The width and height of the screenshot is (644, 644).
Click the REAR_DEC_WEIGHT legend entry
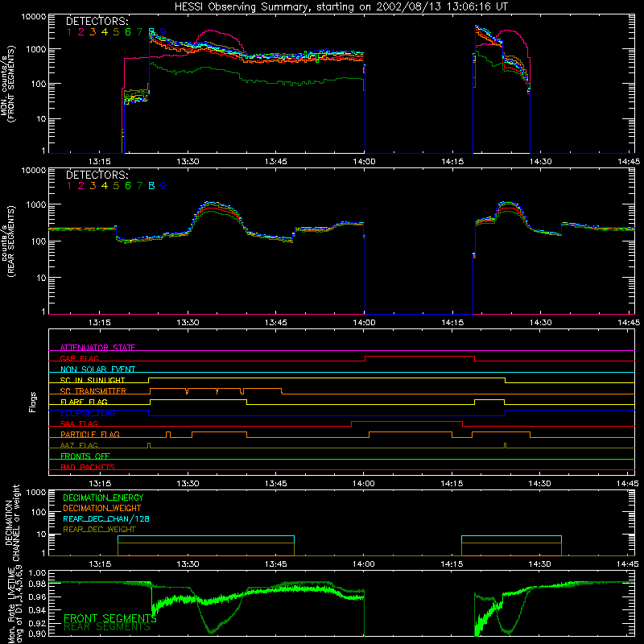pyautogui.click(x=99, y=530)
